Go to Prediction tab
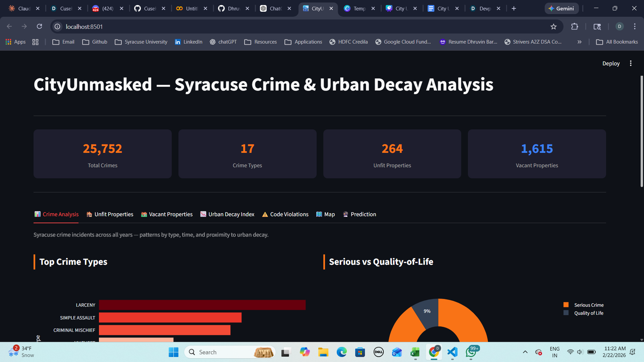 click(x=360, y=214)
